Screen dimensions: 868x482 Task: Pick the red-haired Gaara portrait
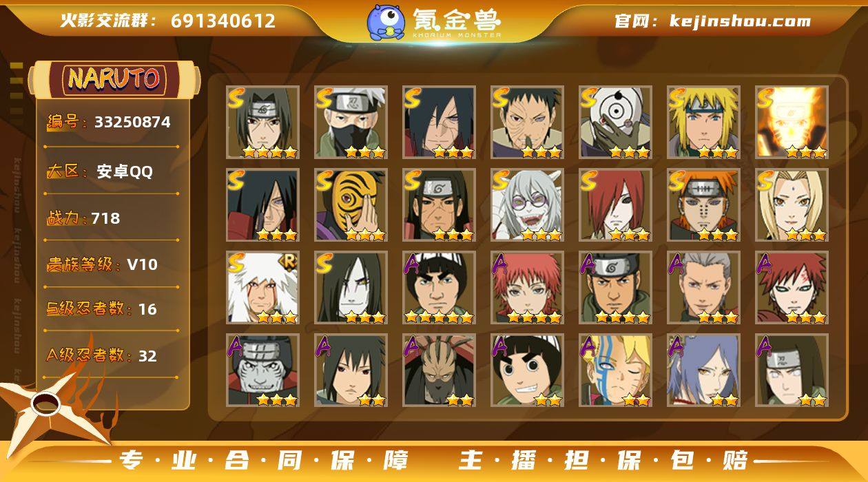pos(792,287)
